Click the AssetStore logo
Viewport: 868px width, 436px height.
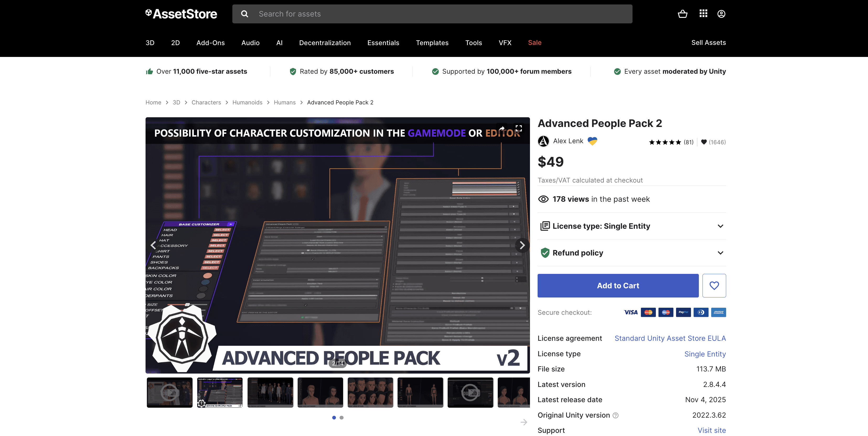[181, 14]
